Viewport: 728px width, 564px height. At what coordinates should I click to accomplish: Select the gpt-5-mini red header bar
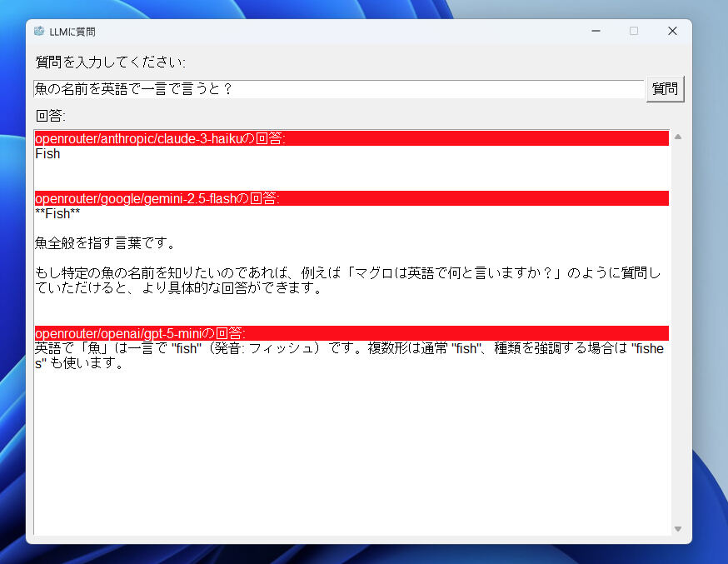[x=350, y=332]
